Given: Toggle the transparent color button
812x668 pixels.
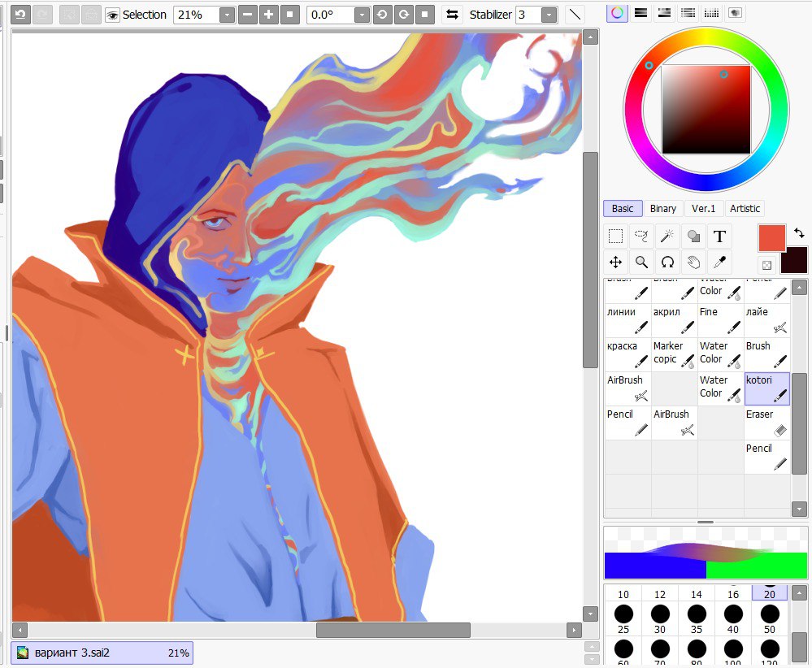Looking at the screenshot, I should coord(767,265).
